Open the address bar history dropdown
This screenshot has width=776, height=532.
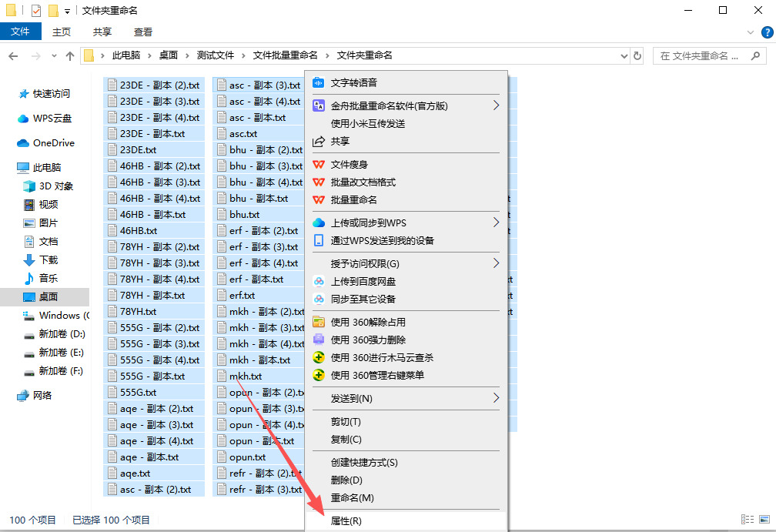tap(624, 56)
